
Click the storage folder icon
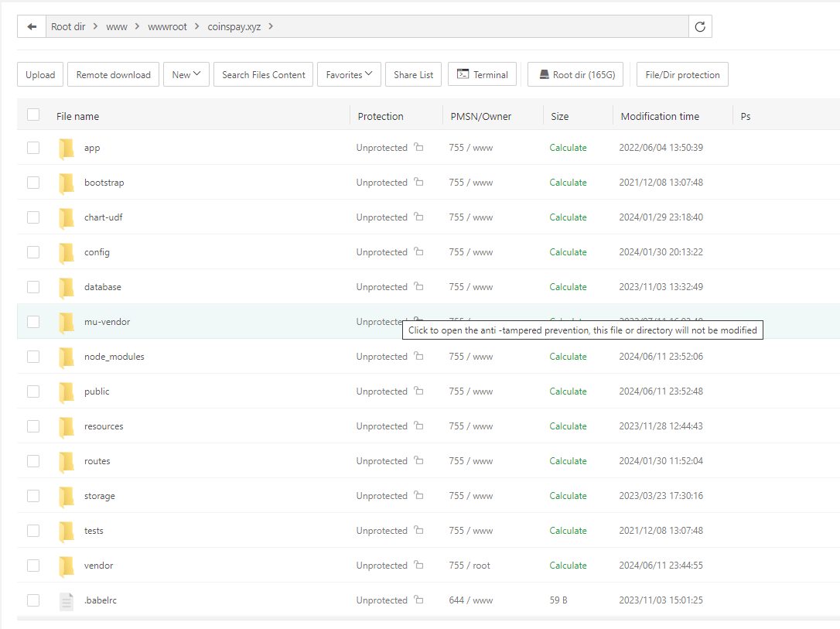[x=67, y=496]
